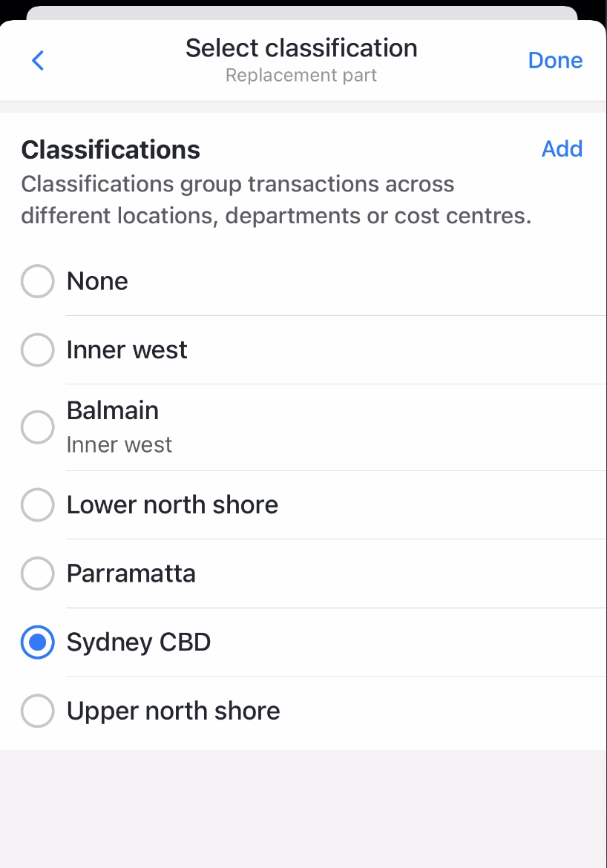Tap the Select classification screen title

point(301,47)
